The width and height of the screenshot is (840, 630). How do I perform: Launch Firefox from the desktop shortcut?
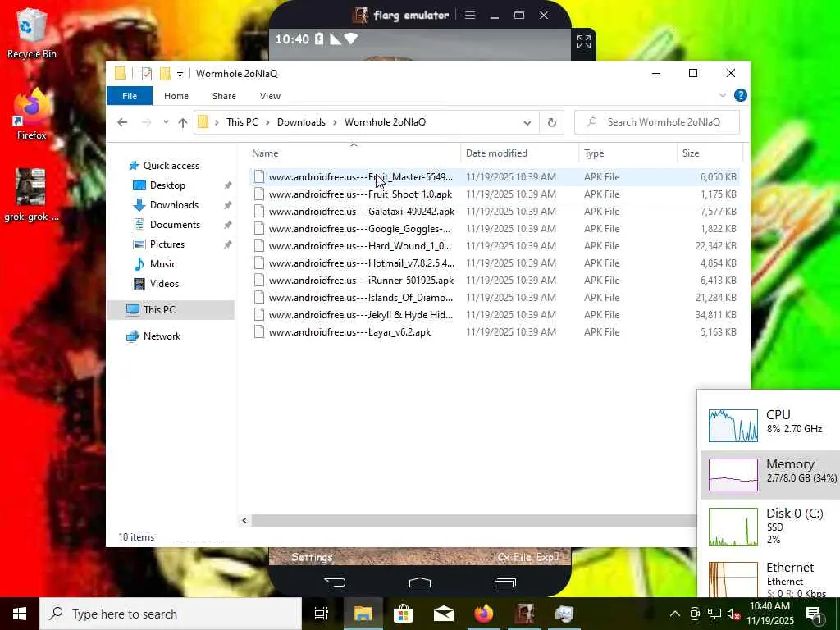tap(31, 115)
